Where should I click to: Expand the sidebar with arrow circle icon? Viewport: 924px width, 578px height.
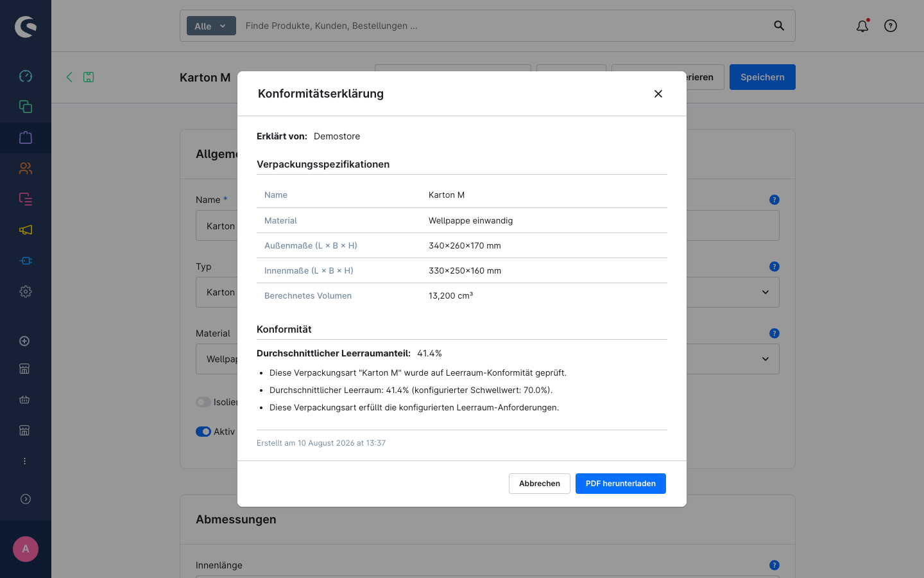[26, 499]
